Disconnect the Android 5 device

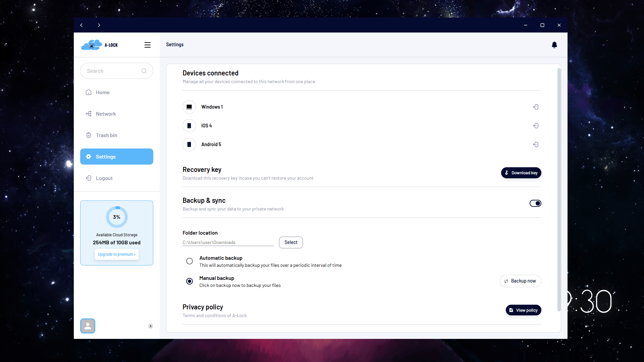[x=536, y=144]
